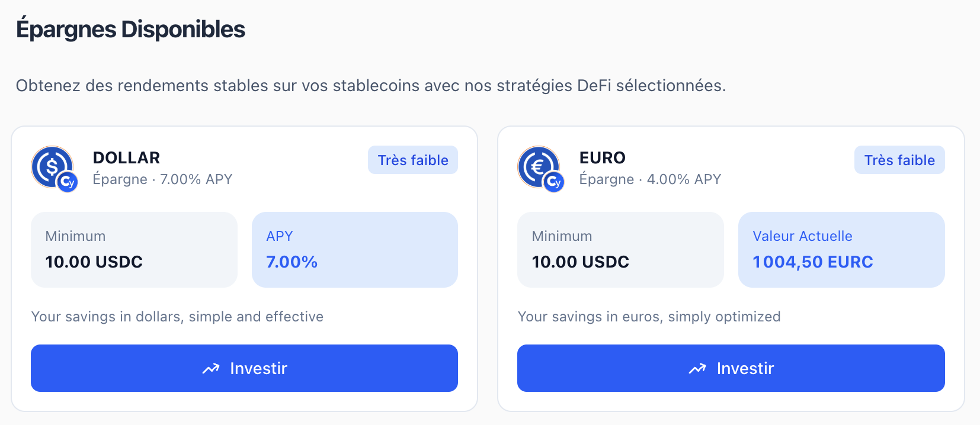Click the DOLLAR card title

pyautogui.click(x=127, y=158)
